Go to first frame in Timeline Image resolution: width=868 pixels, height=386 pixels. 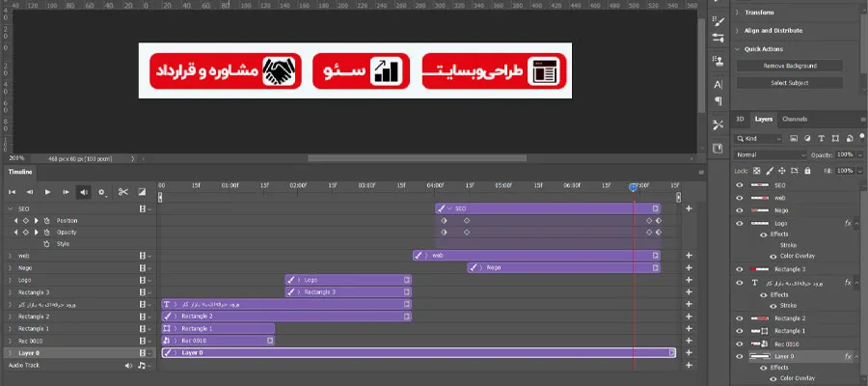tap(13, 192)
